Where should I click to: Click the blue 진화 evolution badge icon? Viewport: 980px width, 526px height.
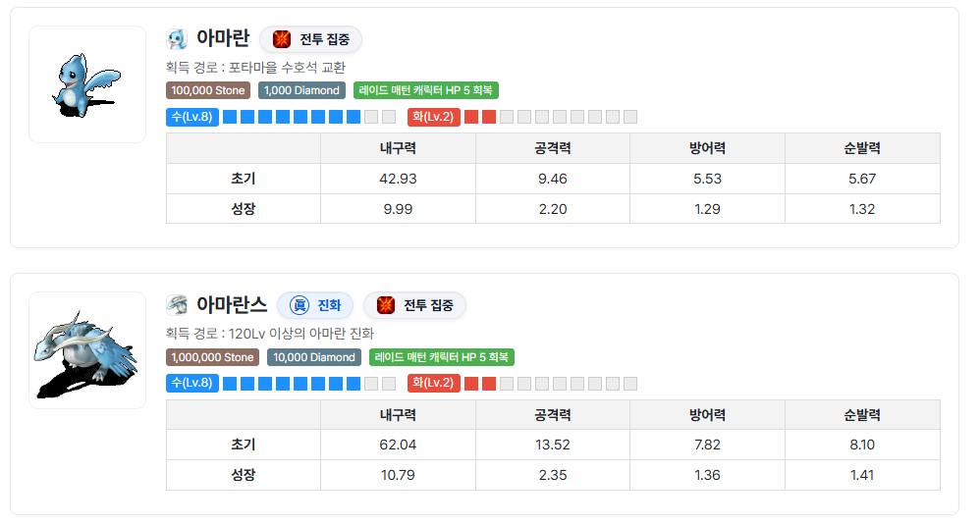[299, 305]
